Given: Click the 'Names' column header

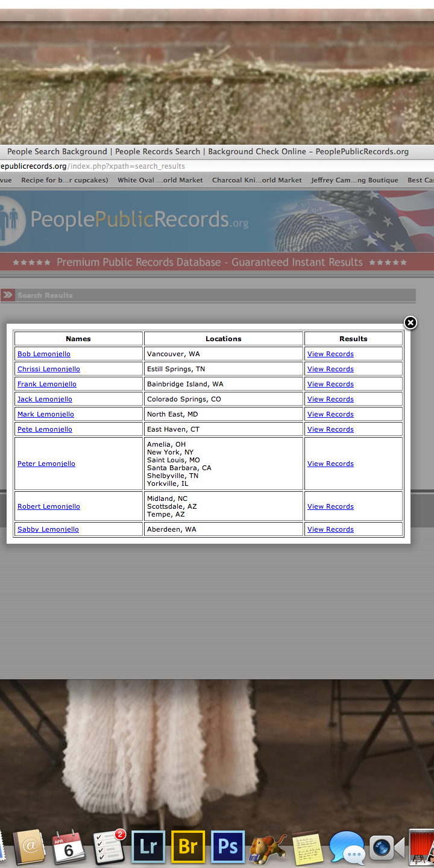Looking at the screenshot, I should [x=78, y=339].
